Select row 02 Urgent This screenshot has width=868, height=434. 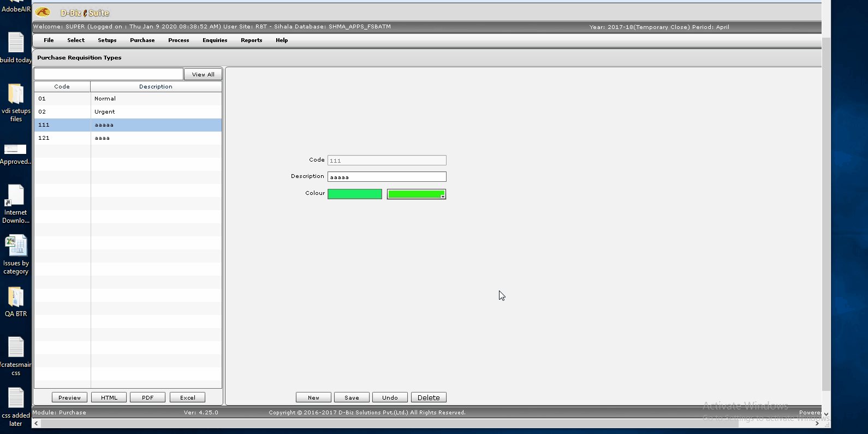128,112
